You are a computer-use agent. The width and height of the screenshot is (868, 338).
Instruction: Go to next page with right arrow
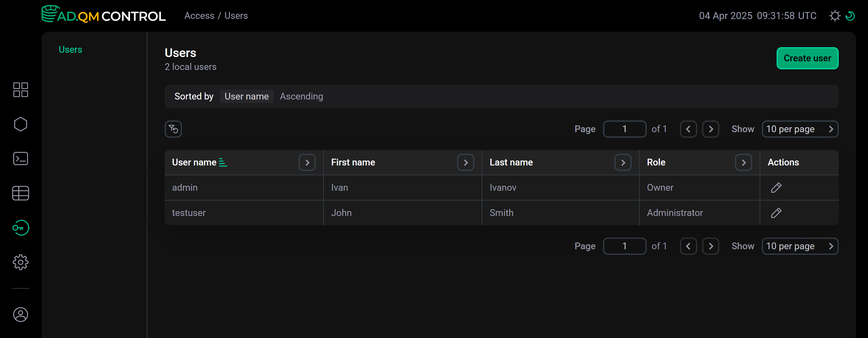[x=711, y=129]
